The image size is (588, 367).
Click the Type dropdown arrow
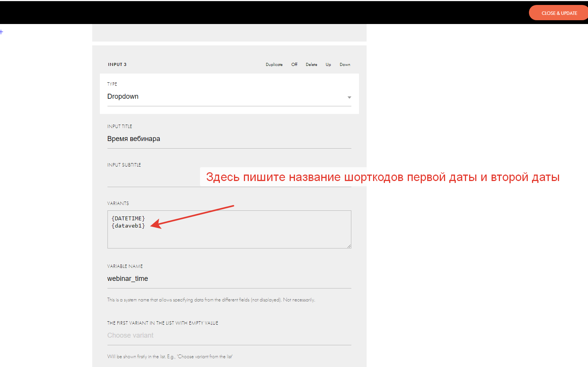pos(349,98)
